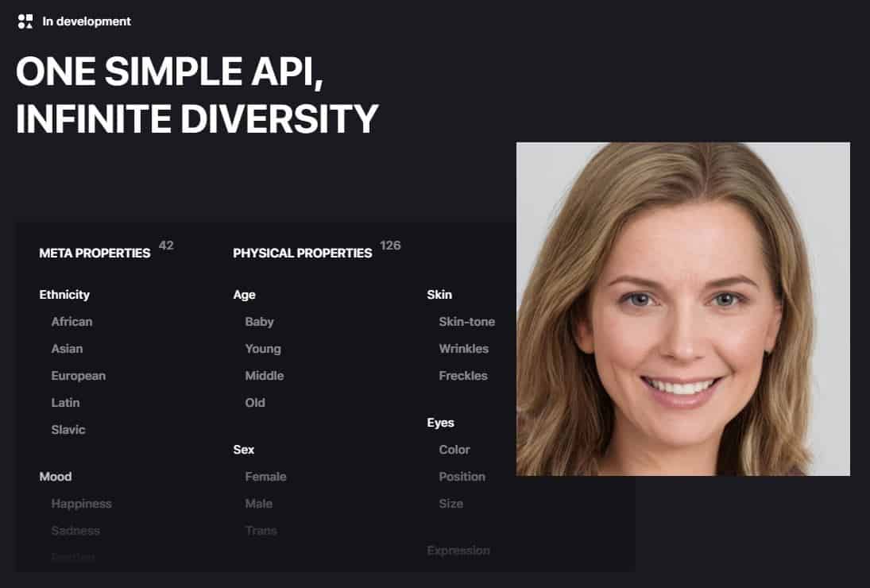Select Old in the Age list
The height and width of the screenshot is (588, 870).
(x=255, y=403)
